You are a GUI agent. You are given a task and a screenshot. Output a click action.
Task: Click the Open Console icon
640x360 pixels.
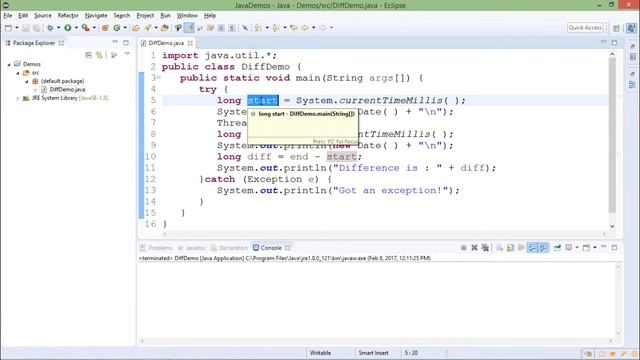pyautogui.click(x=587, y=248)
